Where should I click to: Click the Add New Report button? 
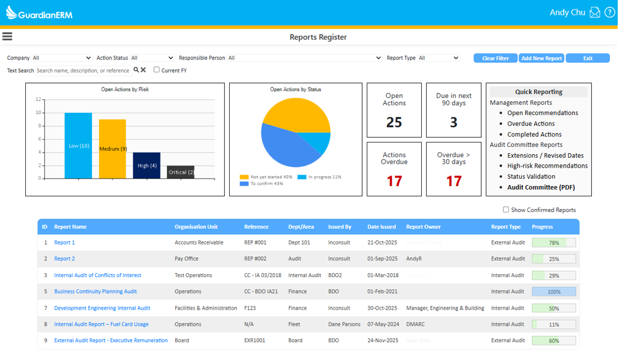541,58
